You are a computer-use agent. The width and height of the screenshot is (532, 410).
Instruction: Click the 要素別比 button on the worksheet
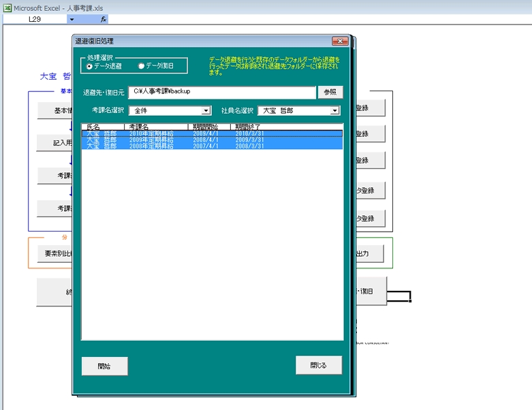tap(54, 253)
